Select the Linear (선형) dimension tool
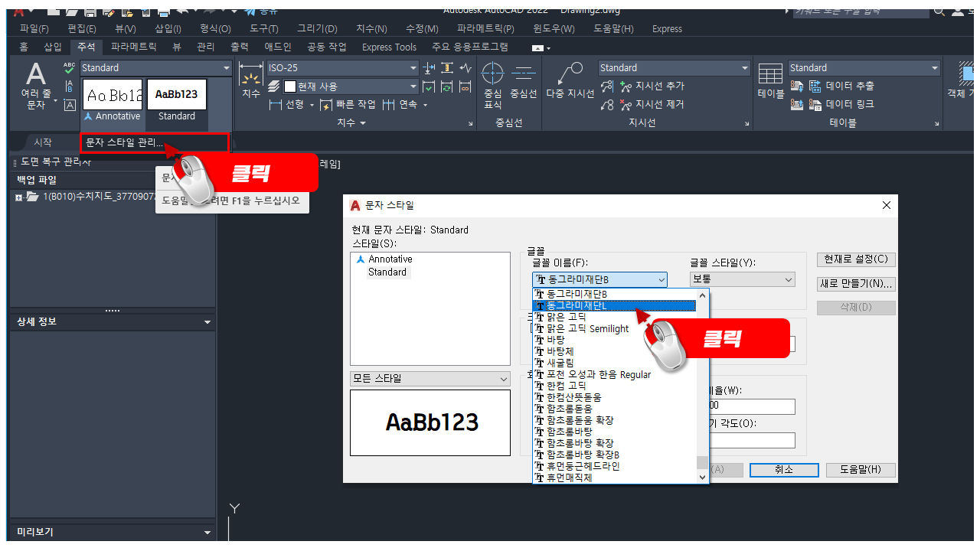This screenshot has height=551, width=980. pos(287,104)
